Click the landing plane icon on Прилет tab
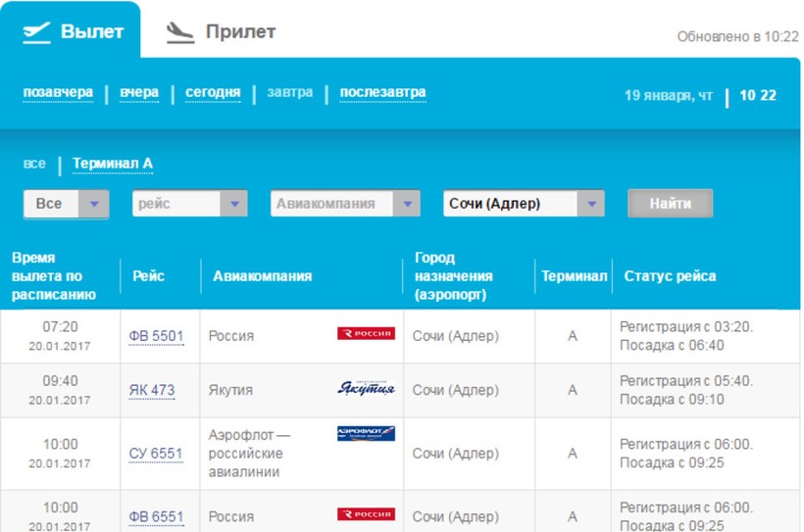 pos(180,31)
